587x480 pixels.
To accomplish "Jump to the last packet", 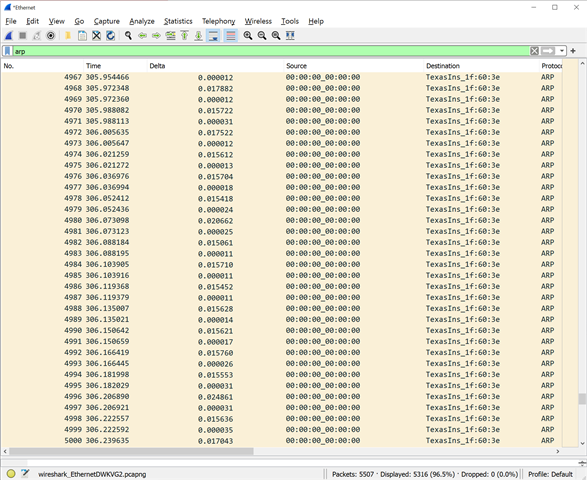I will tap(198, 36).
